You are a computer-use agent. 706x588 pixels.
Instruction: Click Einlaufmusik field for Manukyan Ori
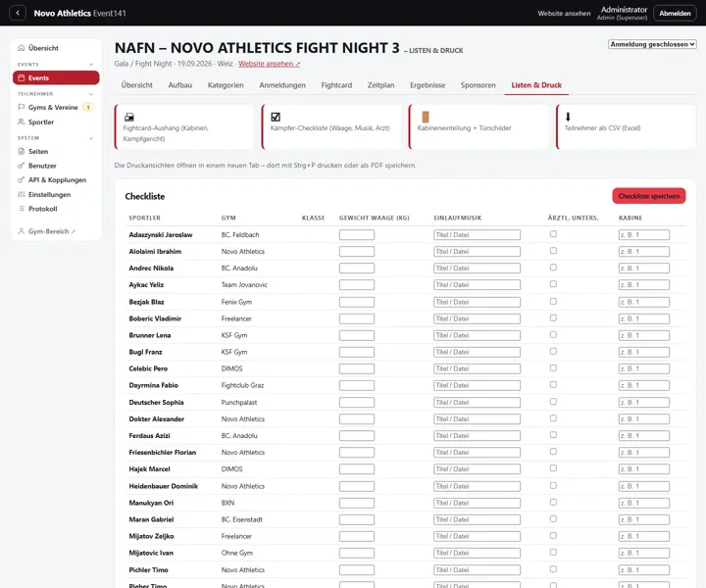477,503
